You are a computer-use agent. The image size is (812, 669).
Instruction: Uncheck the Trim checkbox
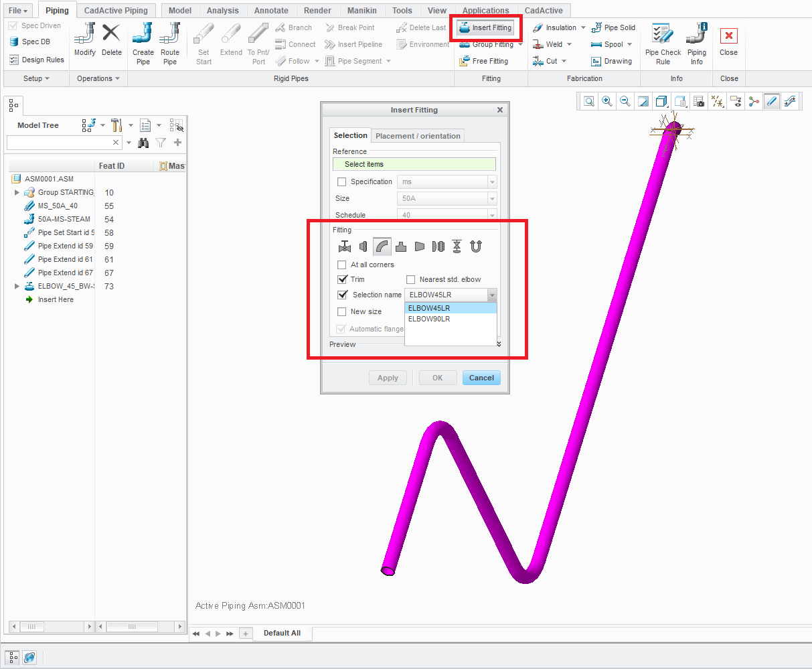[x=342, y=279]
